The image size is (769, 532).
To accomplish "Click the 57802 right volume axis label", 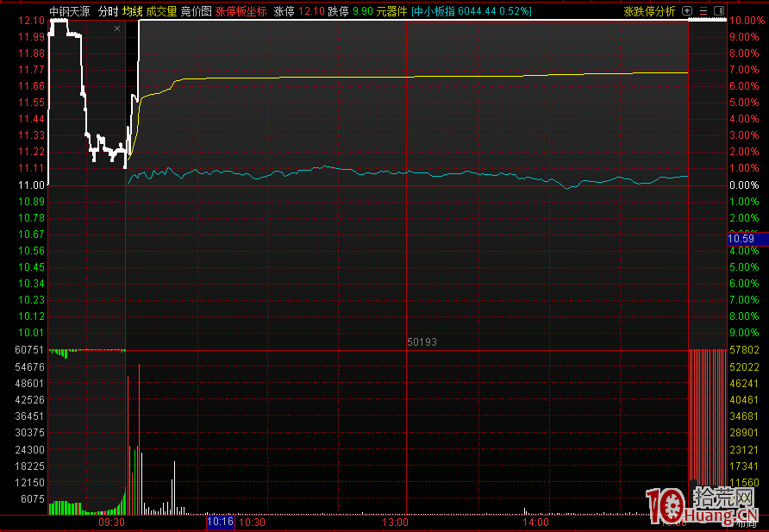I will [745, 350].
